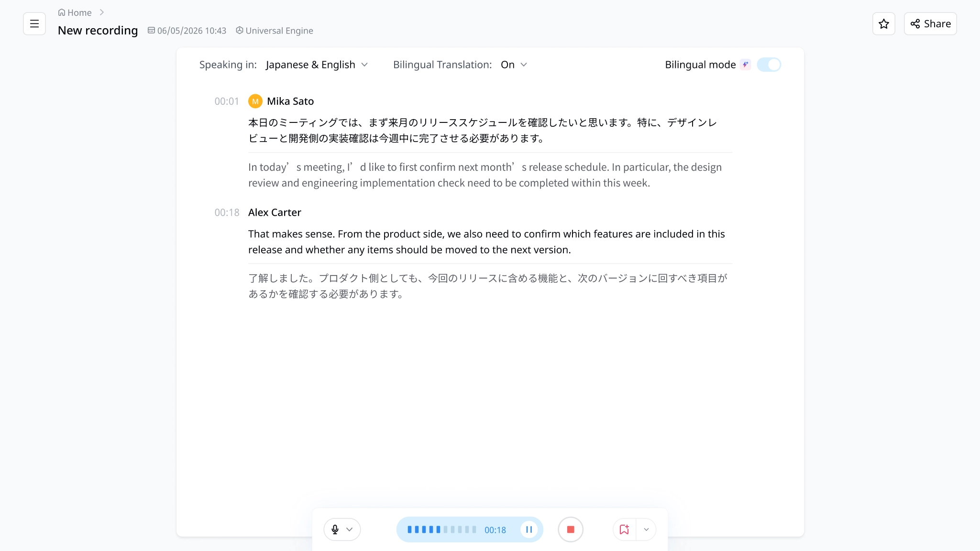Image resolution: width=980 pixels, height=551 pixels.
Task: Add a bookmark with the bookmark icon
Action: (624, 529)
